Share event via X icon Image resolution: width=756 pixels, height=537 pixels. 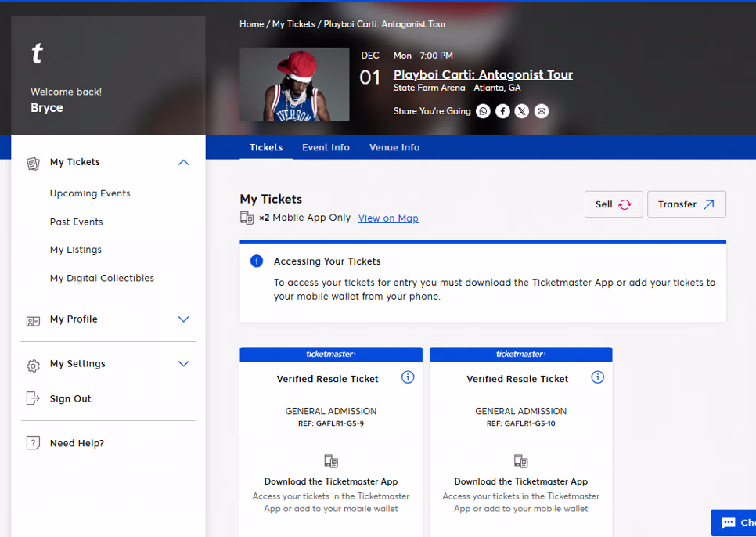click(522, 111)
